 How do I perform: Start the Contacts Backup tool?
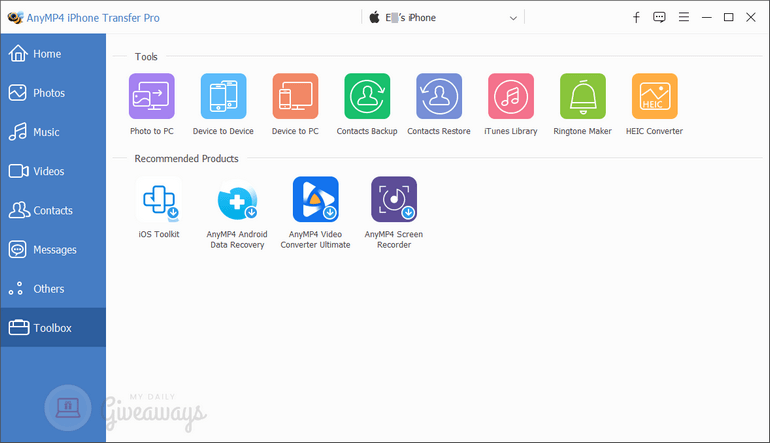click(x=367, y=96)
